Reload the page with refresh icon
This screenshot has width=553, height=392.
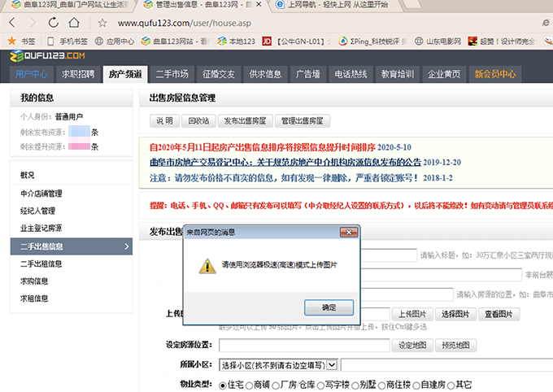(51, 23)
